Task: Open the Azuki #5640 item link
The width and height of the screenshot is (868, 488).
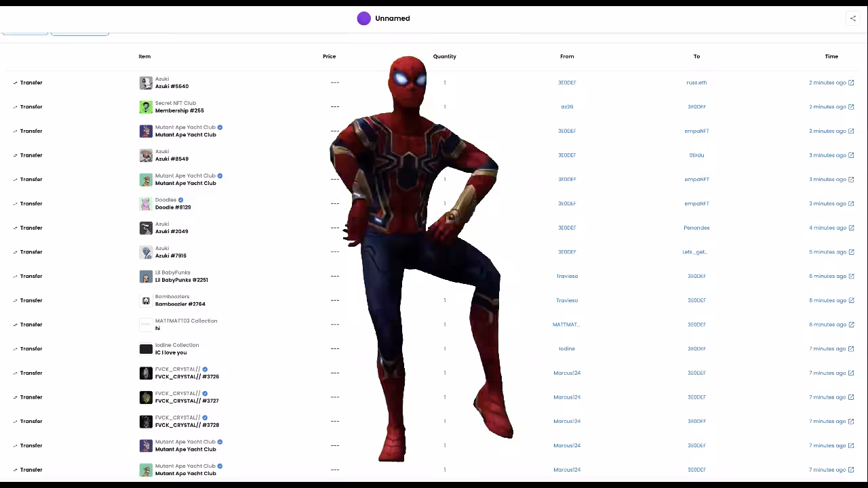Action: (x=172, y=87)
